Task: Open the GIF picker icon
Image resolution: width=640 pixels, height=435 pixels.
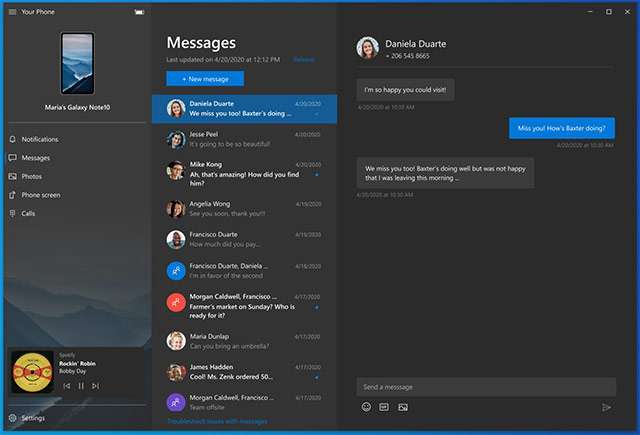Action: [384, 407]
